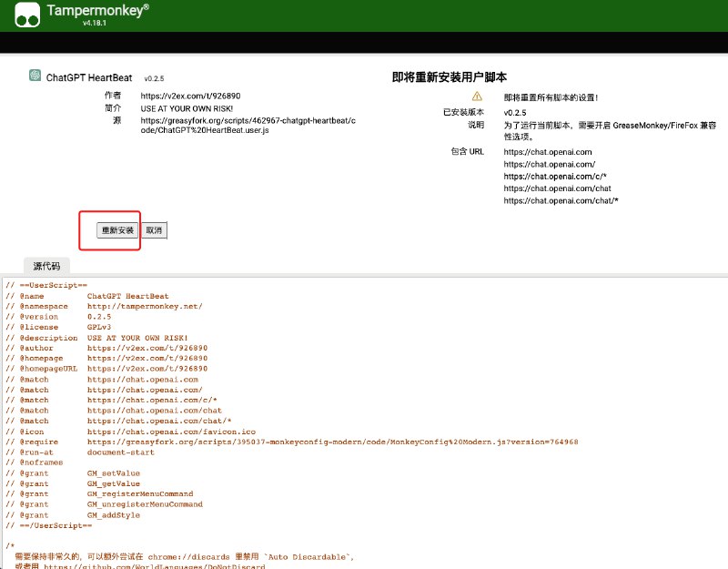The image size is (728, 569).
Task: Open the greasyfork source script URL
Action: pyautogui.click(x=248, y=126)
